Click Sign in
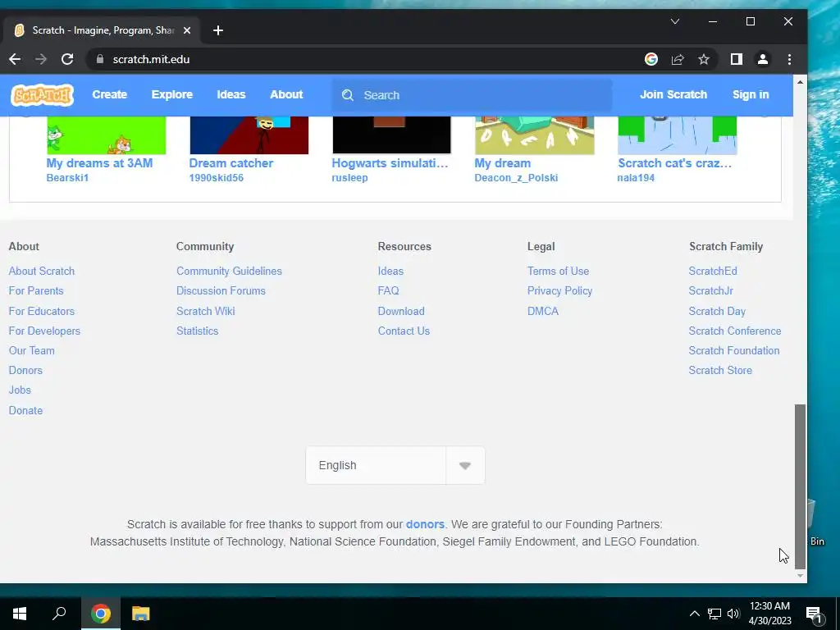This screenshot has width=840, height=630. click(751, 95)
